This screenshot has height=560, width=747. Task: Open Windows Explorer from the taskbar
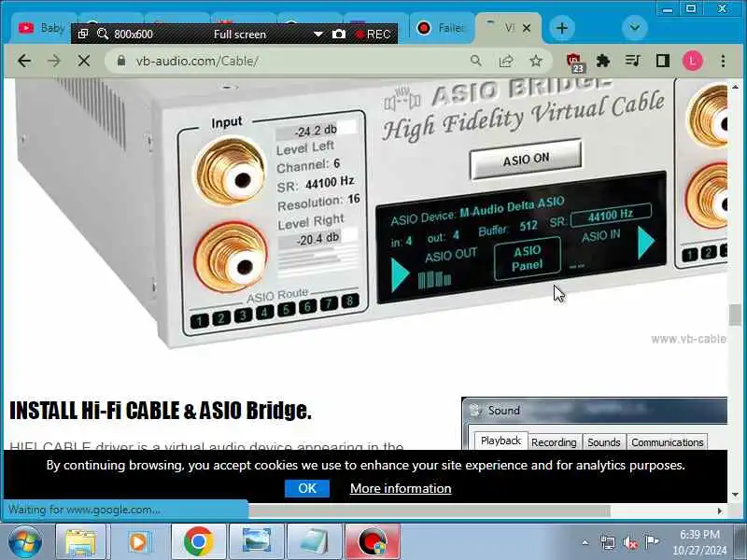point(80,542)
